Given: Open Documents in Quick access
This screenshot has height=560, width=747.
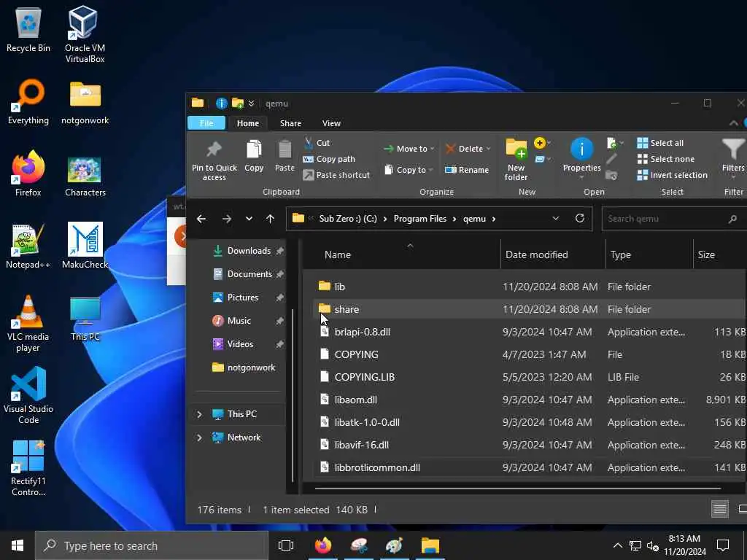Looking at the screenshot, I should click(x=248, y=274).
